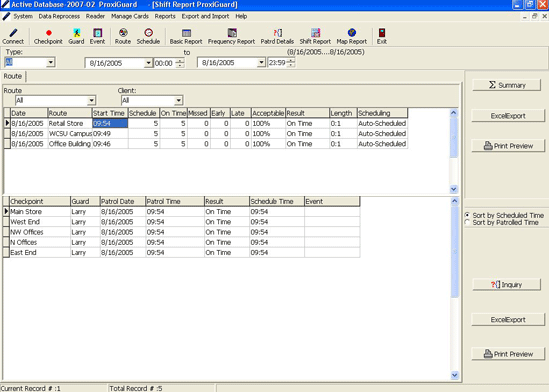The height and width of the screenshot is (392, 549).
Task: Open the Manage Cards menu
Action: [130, 16]
